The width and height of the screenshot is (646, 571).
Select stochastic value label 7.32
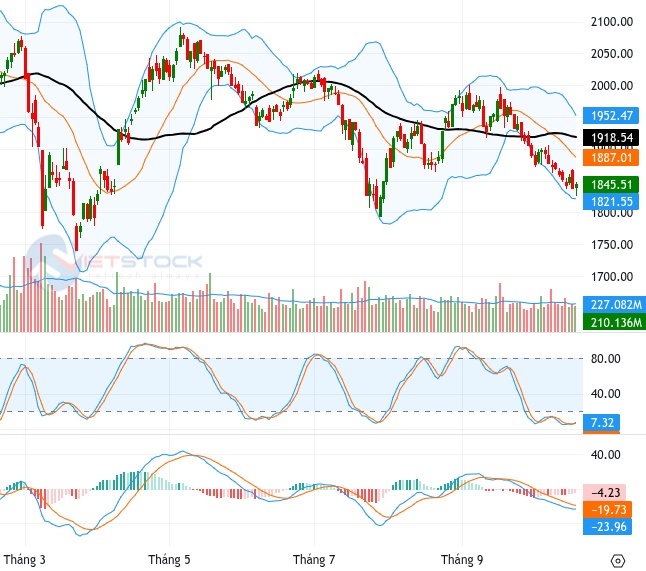[601, 422]
